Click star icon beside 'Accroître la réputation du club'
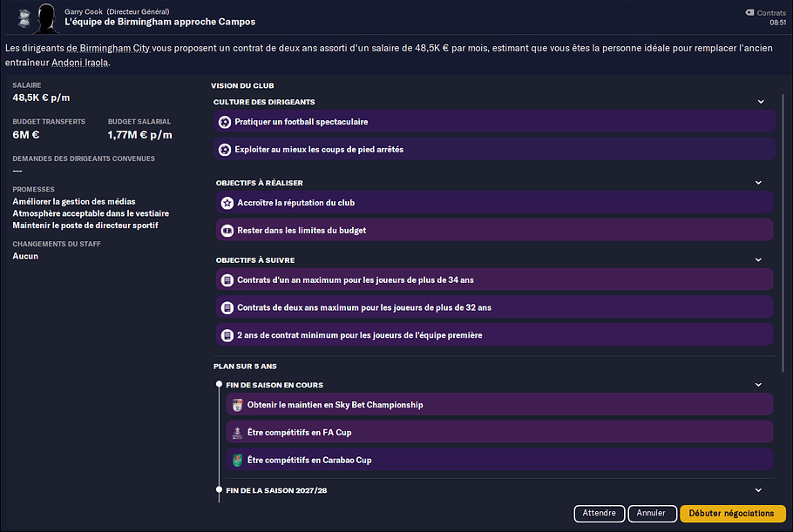The image size is (793, 532). [x=227, y=203]
